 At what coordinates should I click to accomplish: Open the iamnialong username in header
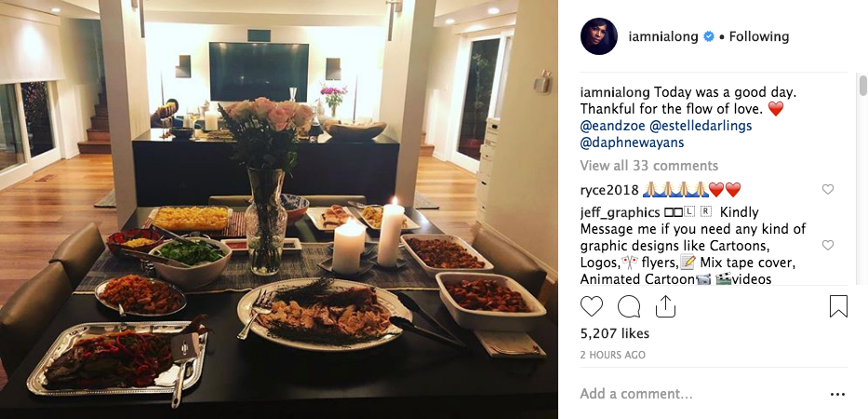coord(663,37)
